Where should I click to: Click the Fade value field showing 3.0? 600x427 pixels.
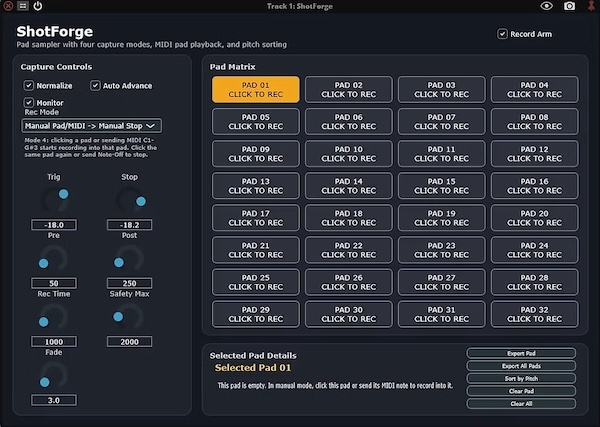(x=54, y=400)
